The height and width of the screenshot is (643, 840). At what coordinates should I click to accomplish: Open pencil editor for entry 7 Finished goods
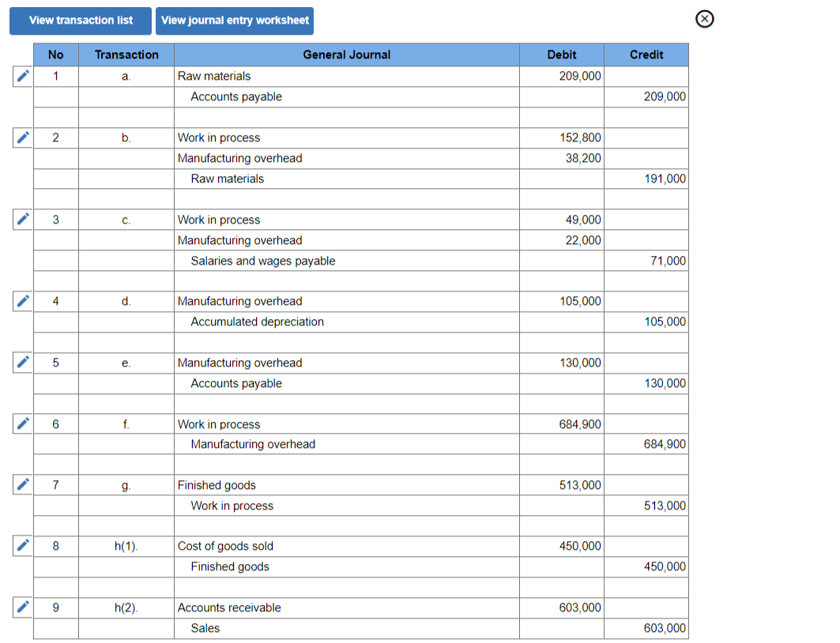point(22,484)
